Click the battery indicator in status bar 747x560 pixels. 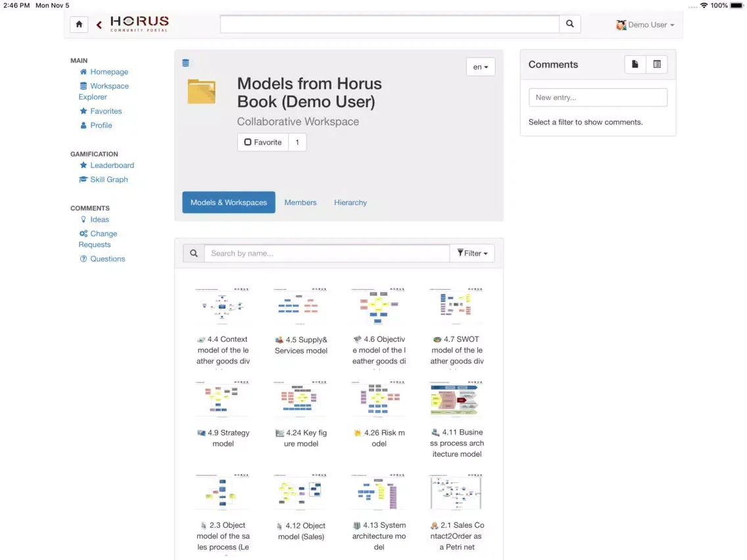736,5
